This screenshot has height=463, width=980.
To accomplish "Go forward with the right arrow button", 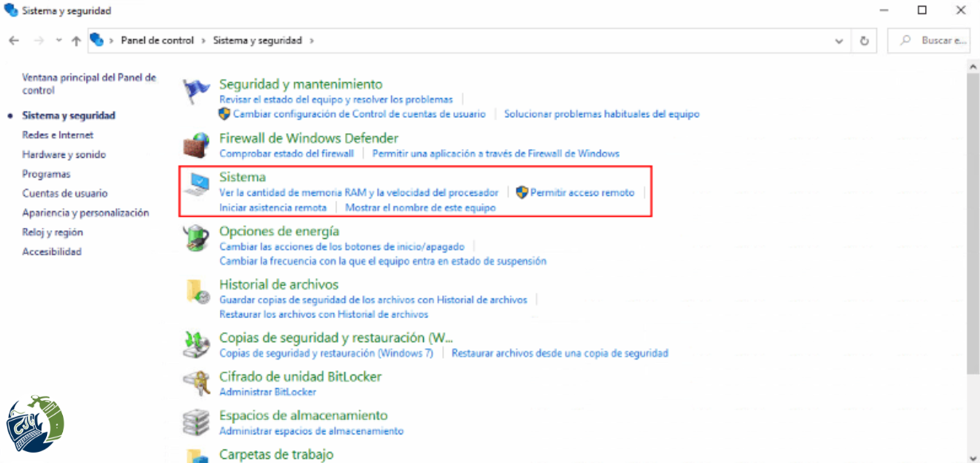I will (x=39, y=40).
